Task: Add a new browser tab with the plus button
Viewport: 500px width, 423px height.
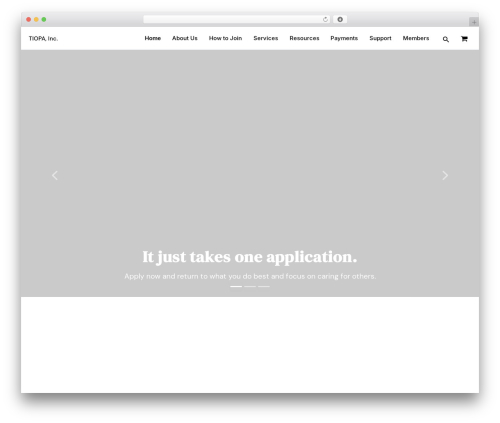Action: click(474, 22)
